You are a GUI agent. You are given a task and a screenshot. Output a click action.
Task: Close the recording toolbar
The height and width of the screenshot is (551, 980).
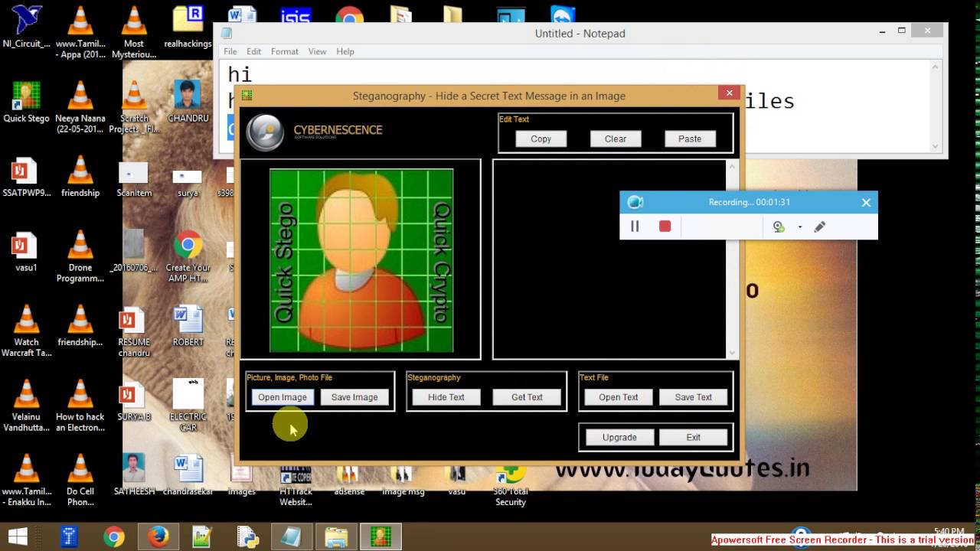click(x=866, y=202)
